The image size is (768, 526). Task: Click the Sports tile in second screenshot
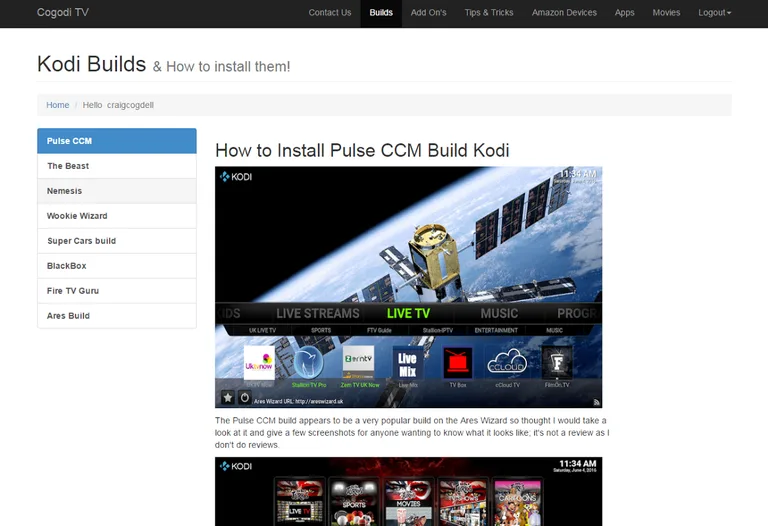pyautogui.click(x=354, y=502)
